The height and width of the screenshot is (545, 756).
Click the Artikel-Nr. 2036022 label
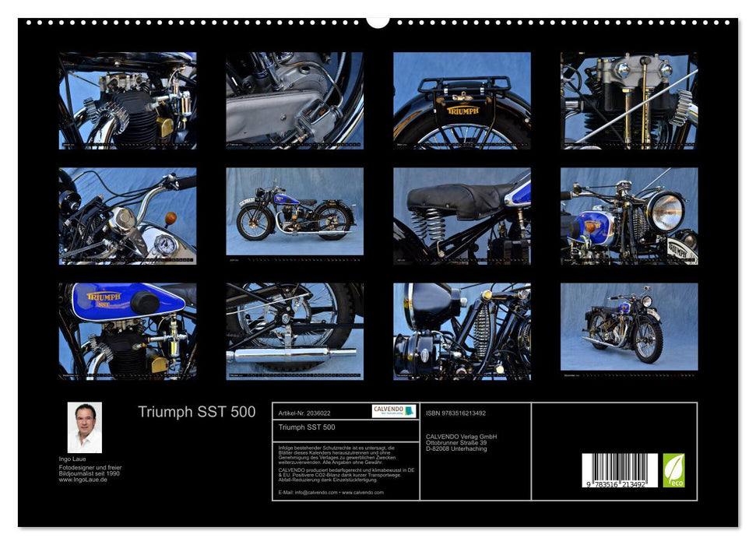(x=304, y=413)
